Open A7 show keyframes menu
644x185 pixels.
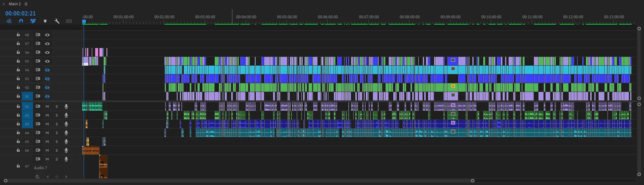[38, 177]
